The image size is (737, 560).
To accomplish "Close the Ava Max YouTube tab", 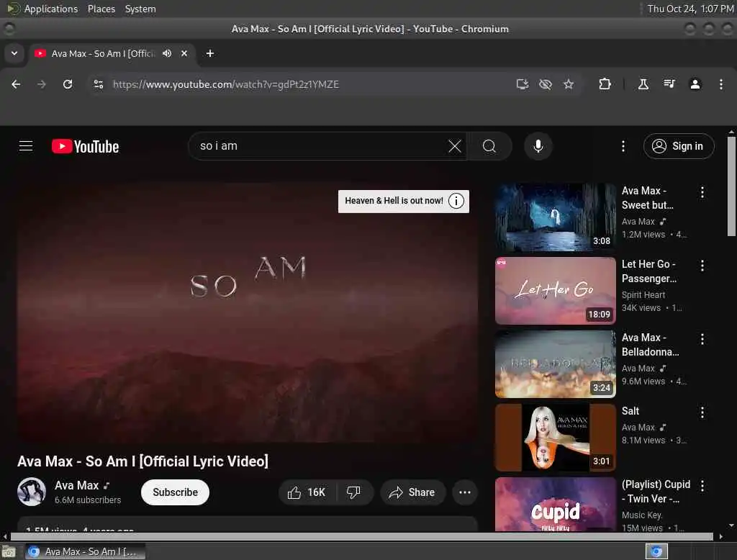I will point(184,53).
